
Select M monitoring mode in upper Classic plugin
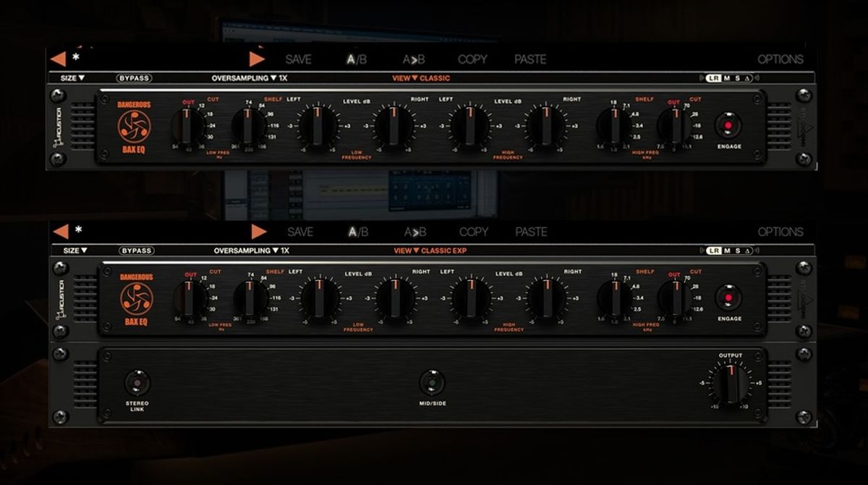pos(727,78)
